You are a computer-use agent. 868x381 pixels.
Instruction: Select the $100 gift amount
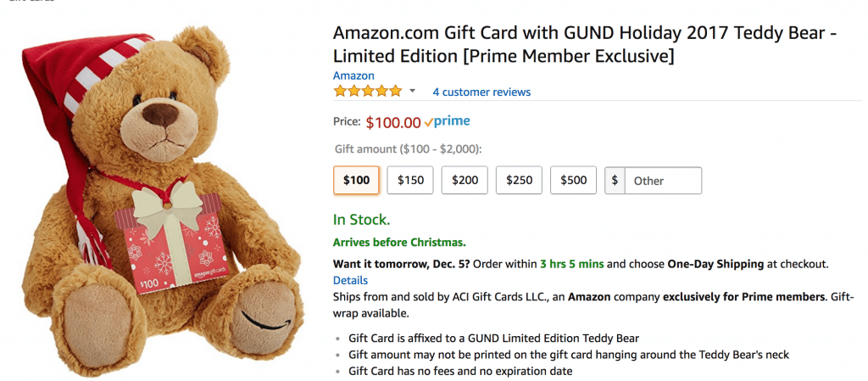pos(356,180)
